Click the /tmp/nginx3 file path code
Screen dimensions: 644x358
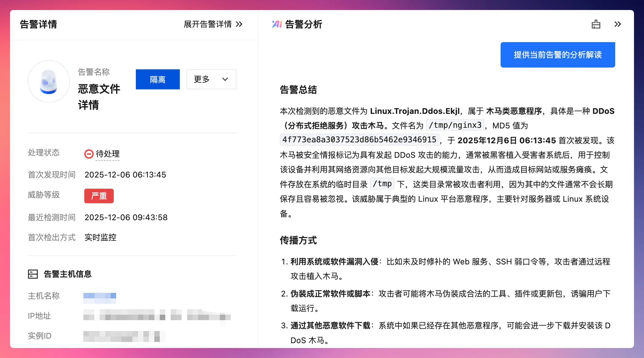click(455, 125)
